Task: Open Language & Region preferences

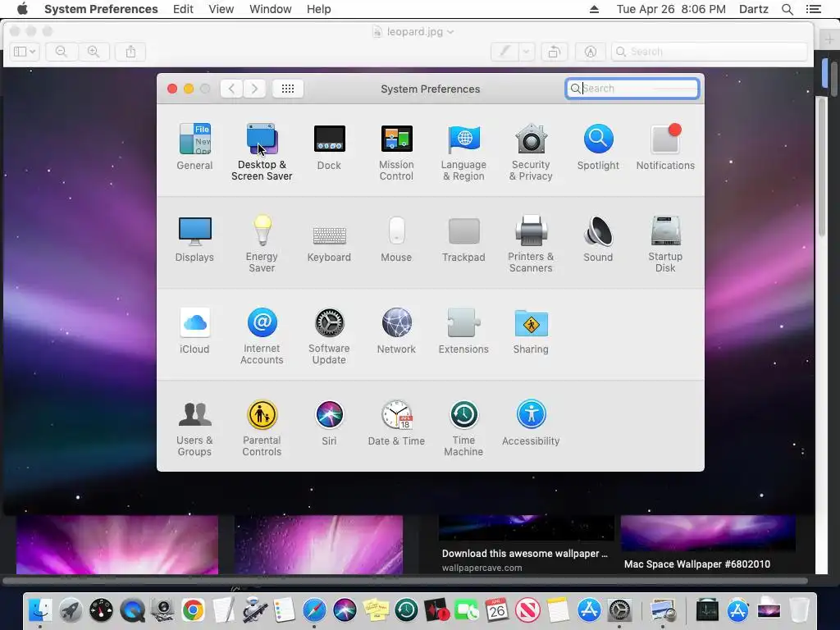Action: tap(463, 152)
